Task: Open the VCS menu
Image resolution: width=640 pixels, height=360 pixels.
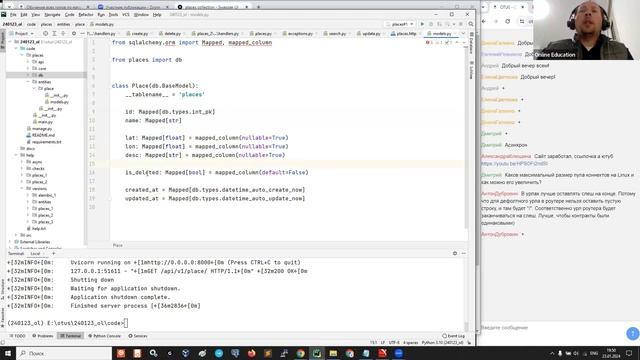Action: click(x=126, y=15)
